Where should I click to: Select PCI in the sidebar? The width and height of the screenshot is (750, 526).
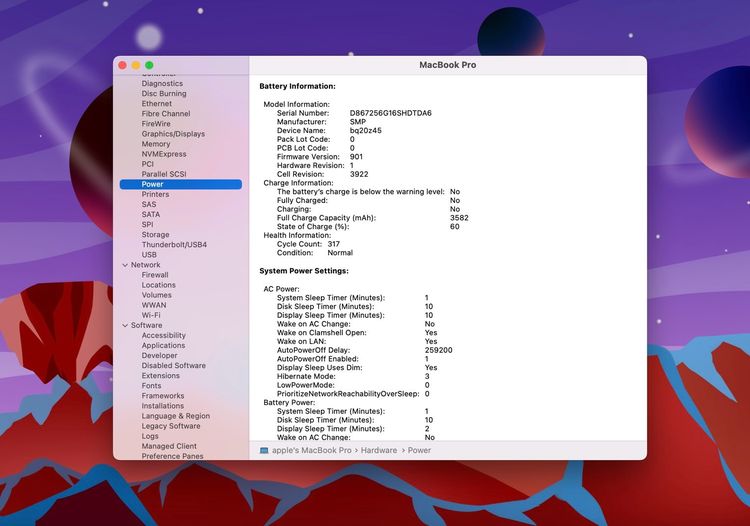click(x=147, y=164)
